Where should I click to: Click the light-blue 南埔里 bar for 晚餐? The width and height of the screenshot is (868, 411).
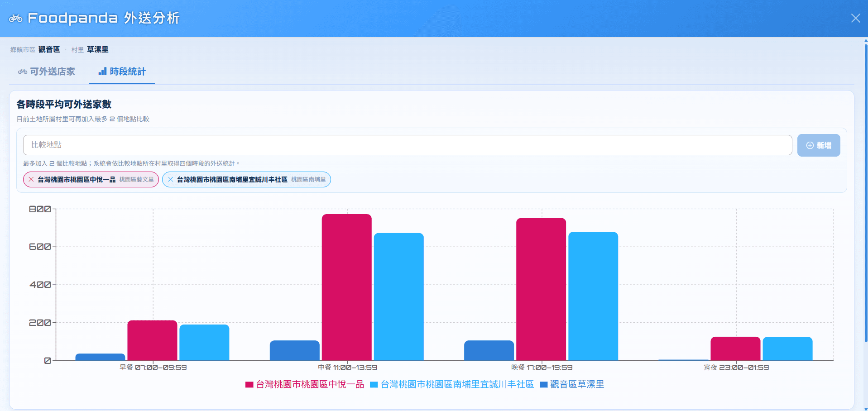tap(593, 296)
